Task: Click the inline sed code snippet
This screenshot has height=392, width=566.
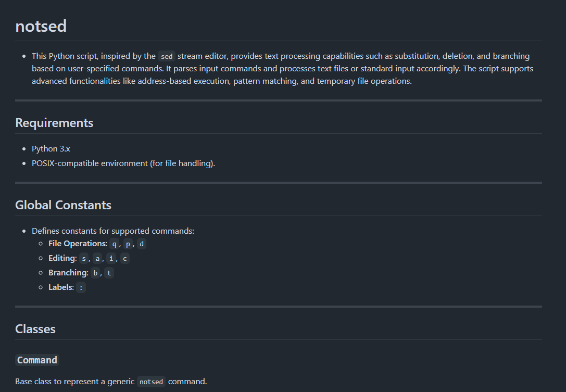Action: tap(167, 56)
